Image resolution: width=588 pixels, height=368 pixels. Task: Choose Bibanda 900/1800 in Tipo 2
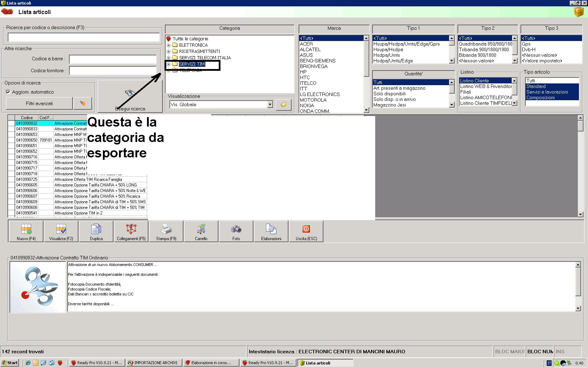[x=477, y=55]
